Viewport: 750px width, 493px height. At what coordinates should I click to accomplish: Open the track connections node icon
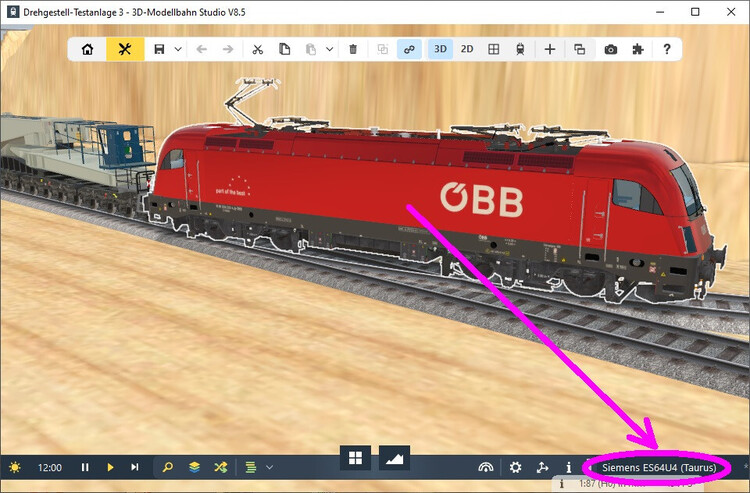(542, 467)
